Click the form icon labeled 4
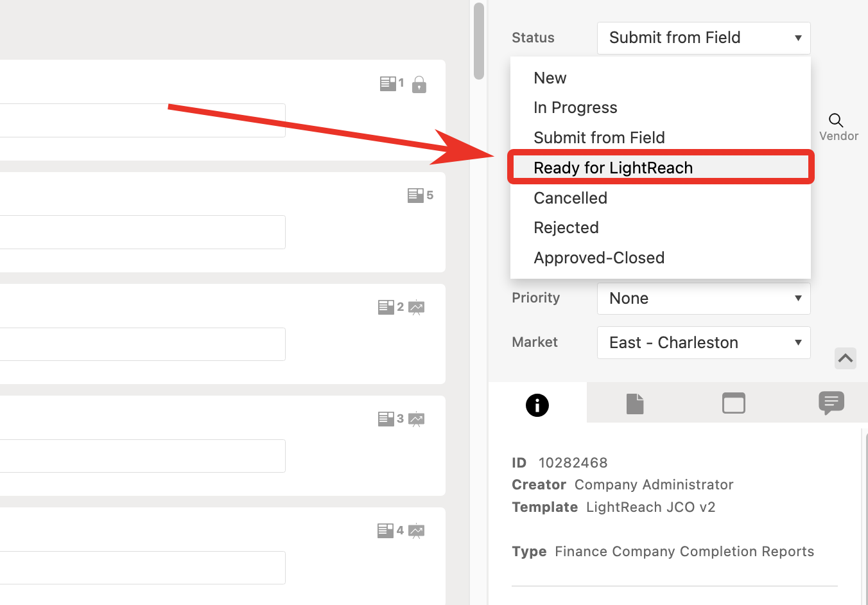This screenshot has height=605, width=868. (x=385, y=530)
